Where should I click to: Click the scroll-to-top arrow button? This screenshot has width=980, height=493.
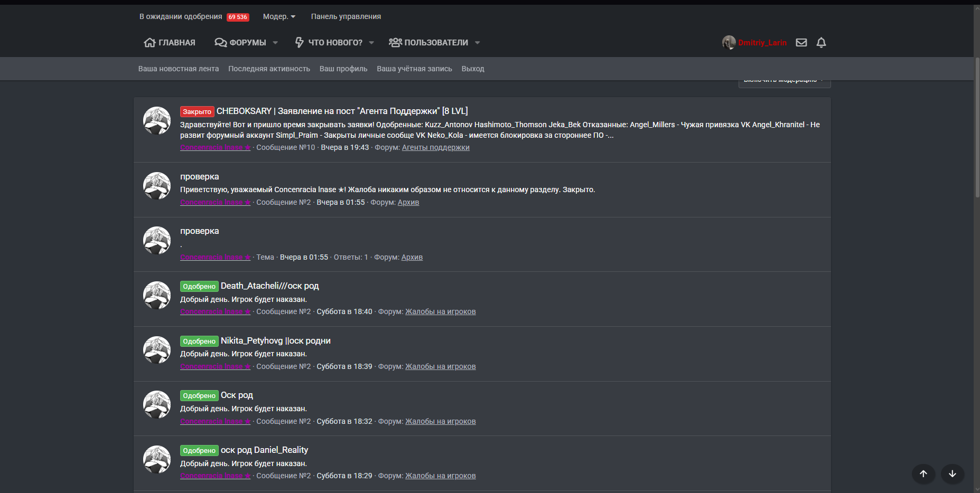(x=923, y=473)
